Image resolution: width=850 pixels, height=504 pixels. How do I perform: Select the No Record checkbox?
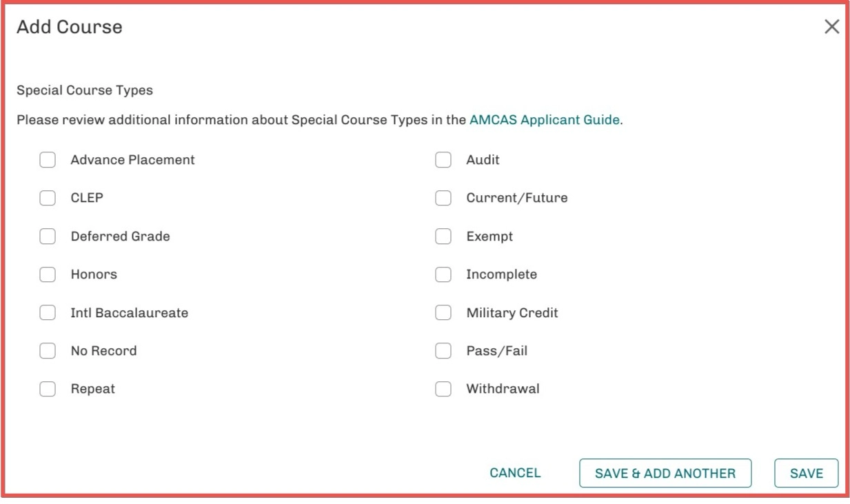(47, 350)
